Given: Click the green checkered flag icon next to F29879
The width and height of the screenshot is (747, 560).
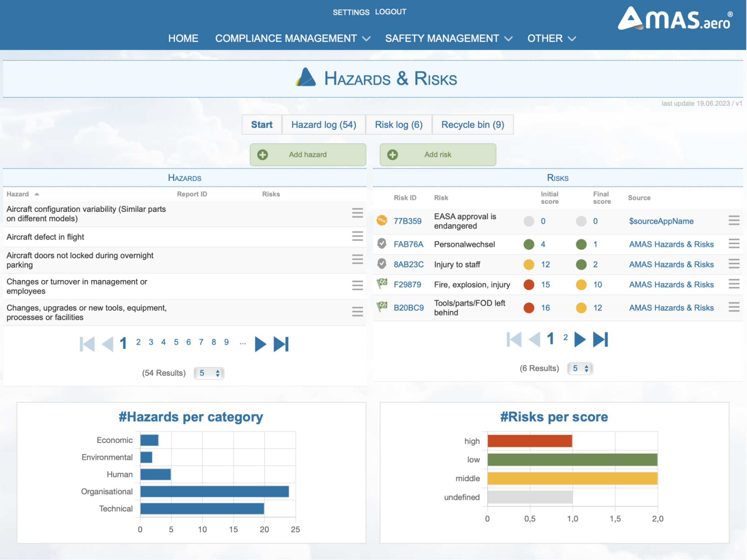Looking at the screenshot, I should (381, 284).
